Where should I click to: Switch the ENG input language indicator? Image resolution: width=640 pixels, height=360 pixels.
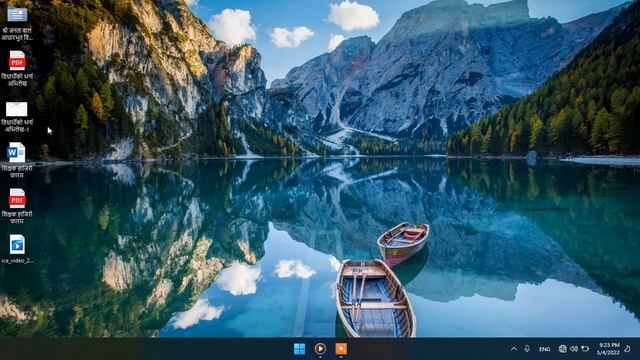[544, 349]
